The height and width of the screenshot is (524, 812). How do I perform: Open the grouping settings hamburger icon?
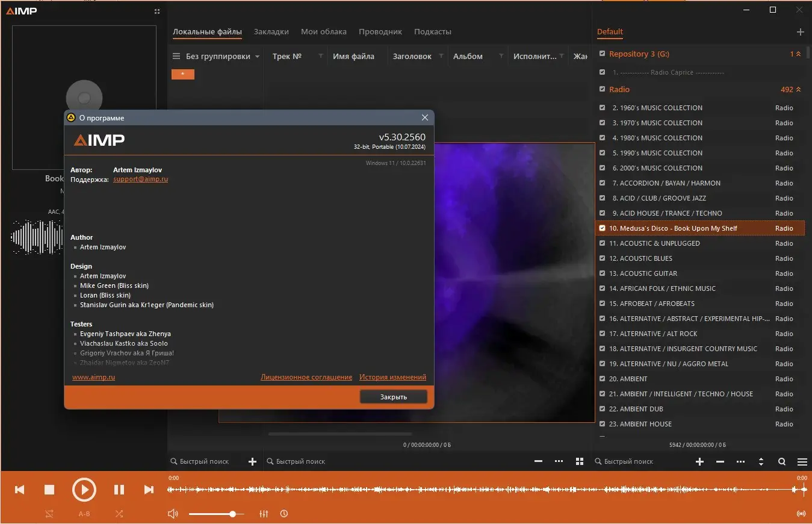176,57
